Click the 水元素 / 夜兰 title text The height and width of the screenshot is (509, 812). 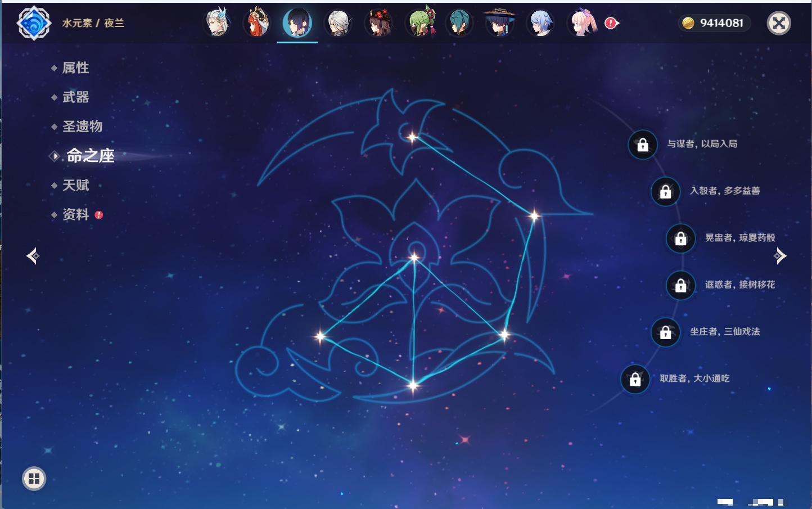[93, 23]
